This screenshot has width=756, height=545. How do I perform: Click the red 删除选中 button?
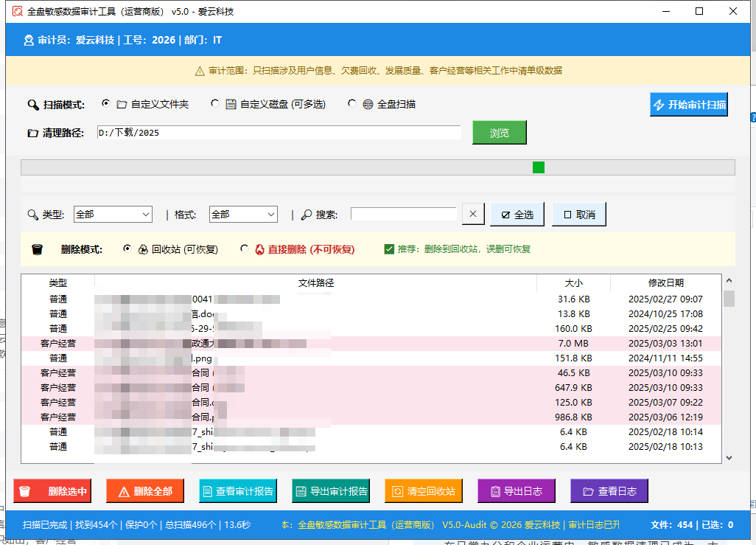coord(52,491)
